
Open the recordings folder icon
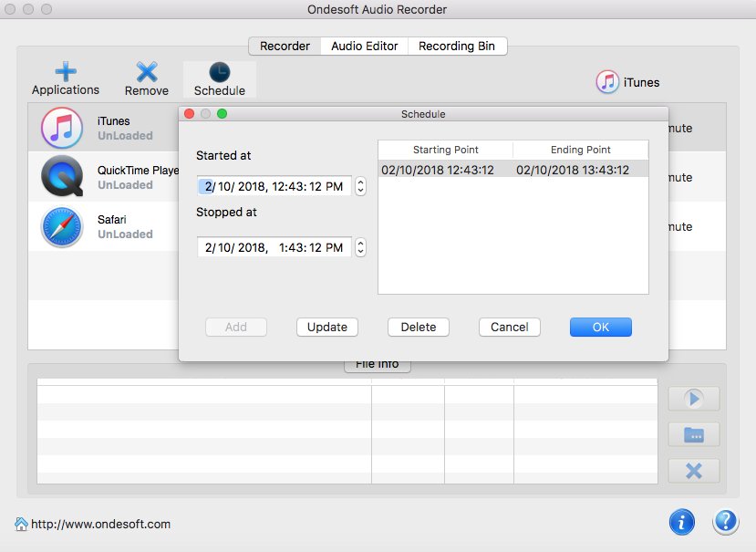pos(693,434)
